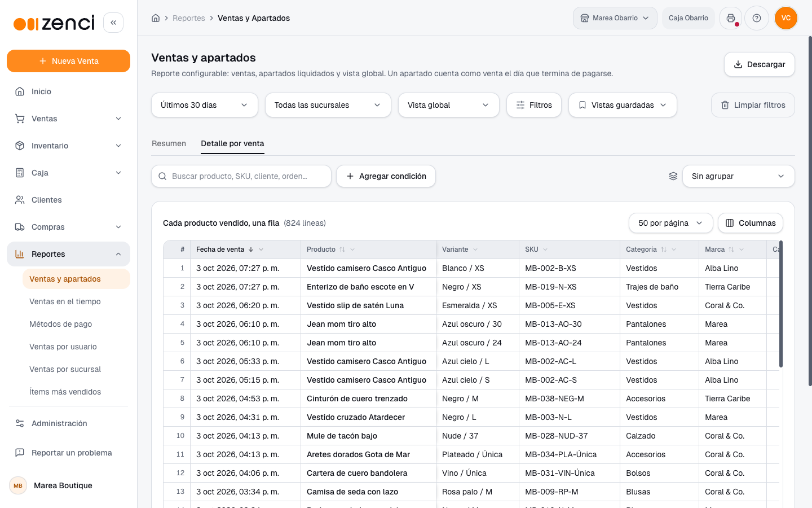Click the zenci logo
This screenshot has height=508, width=812.
54,23
